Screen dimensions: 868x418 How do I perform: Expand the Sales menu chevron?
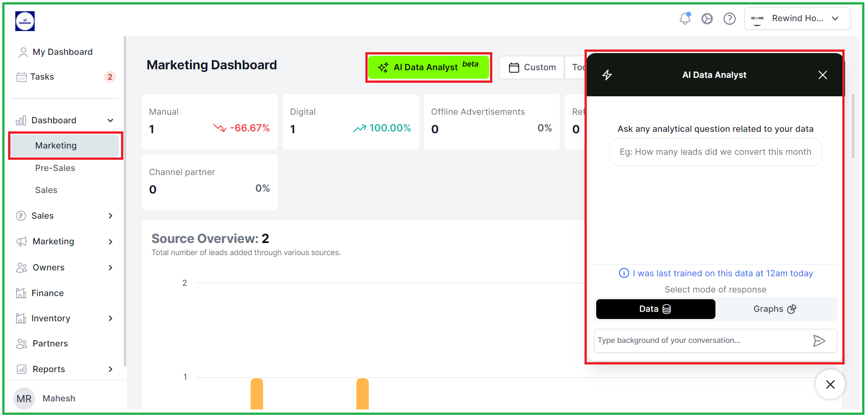click(110, 216)
